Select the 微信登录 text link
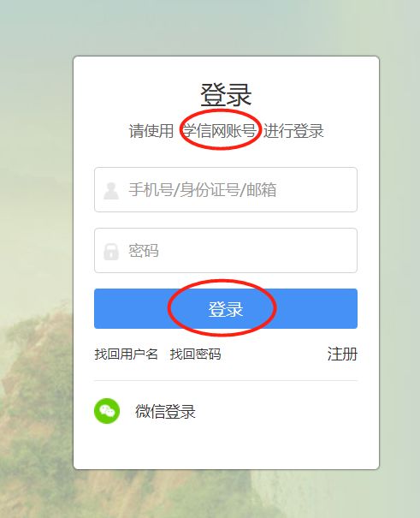This screenshot has width=420, height=518. pyautogui.click(x=165, y=411)
